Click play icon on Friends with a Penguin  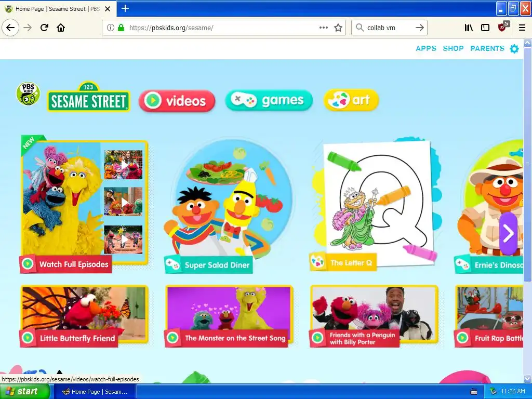(x=317, y=338)
